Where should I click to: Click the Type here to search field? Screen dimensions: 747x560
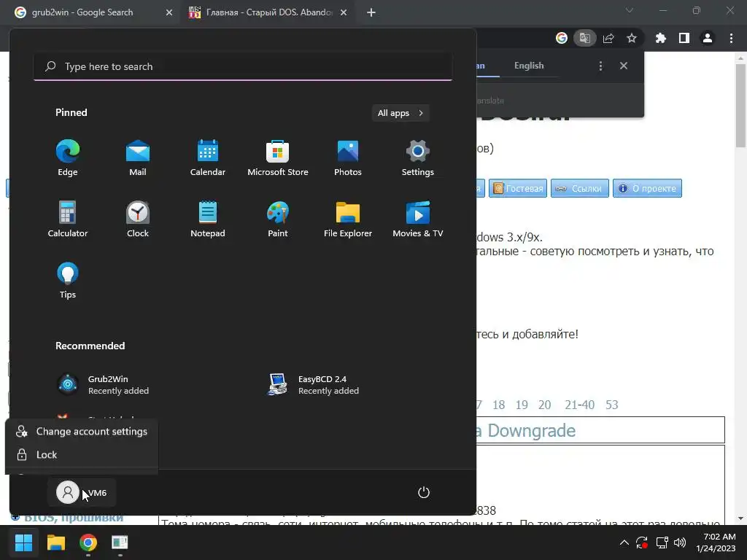coord(243,66)
